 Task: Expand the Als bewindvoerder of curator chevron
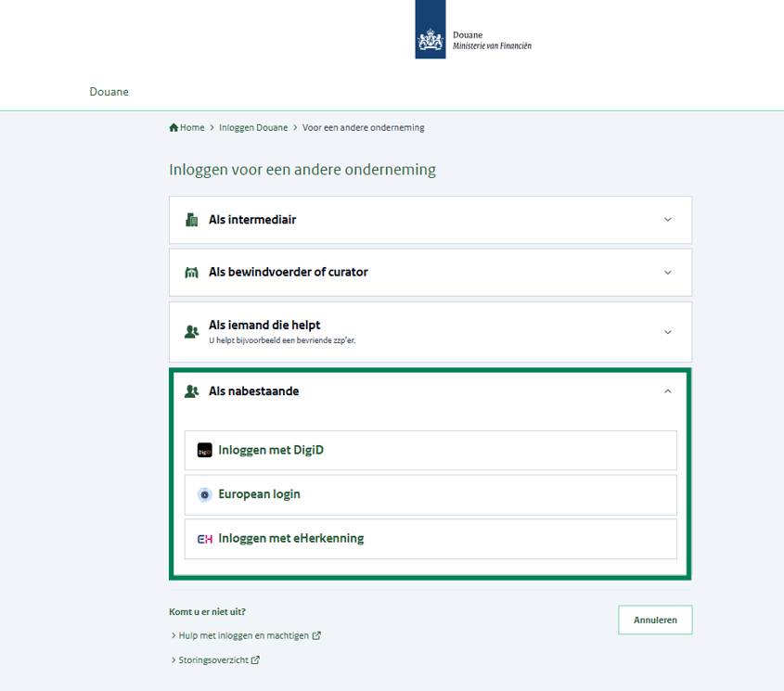pyautogui.click(x=667, y=273)
